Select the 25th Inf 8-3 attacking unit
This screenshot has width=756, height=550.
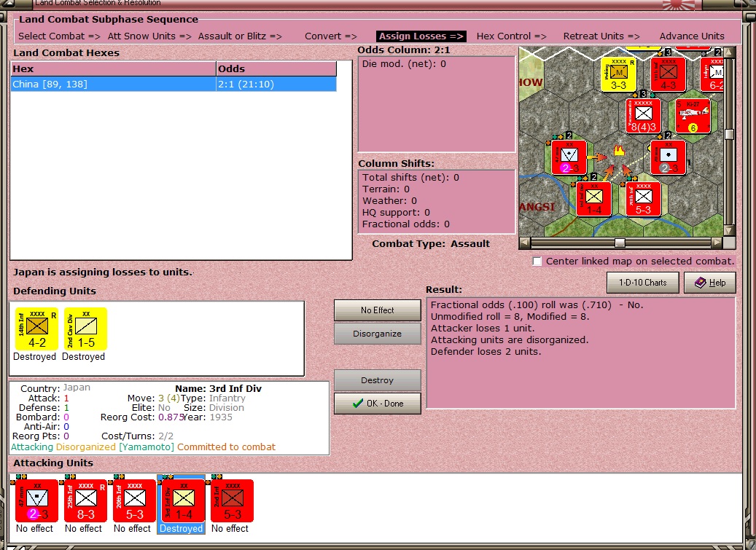point(85,500)
